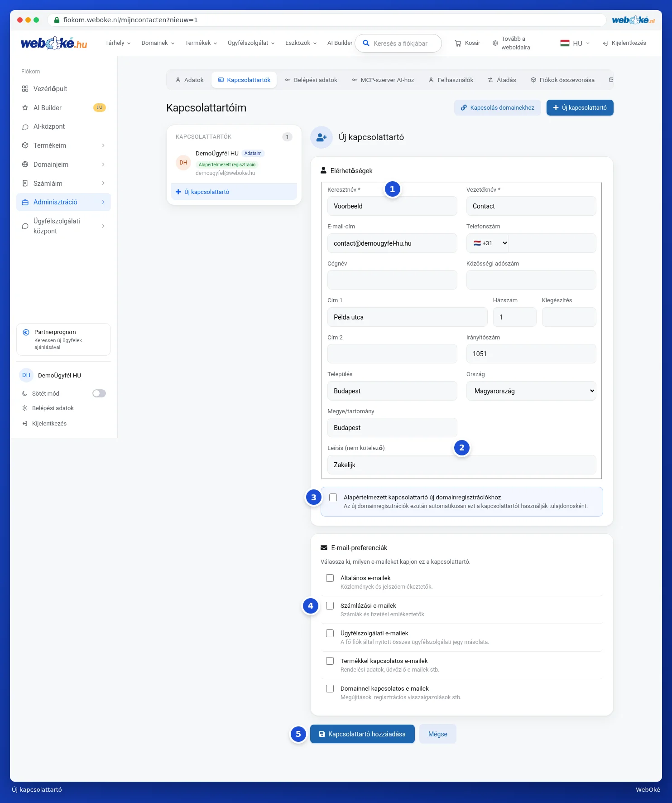Click the AI Builder star icon in the sidebar
The image size is (672, 803).
click(x=25, y=108)
